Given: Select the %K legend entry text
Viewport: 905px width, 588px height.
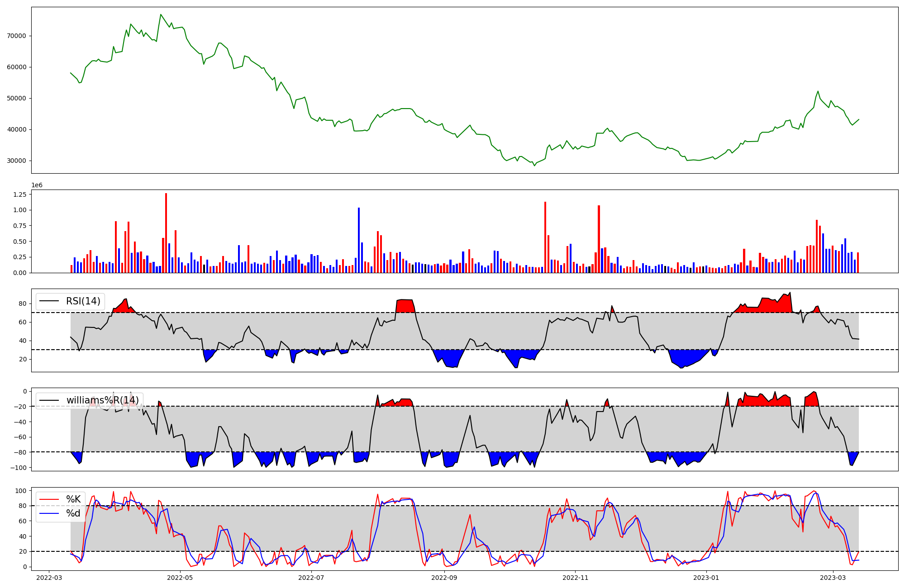Looking at the screenshot, I should tap(73, 499).
